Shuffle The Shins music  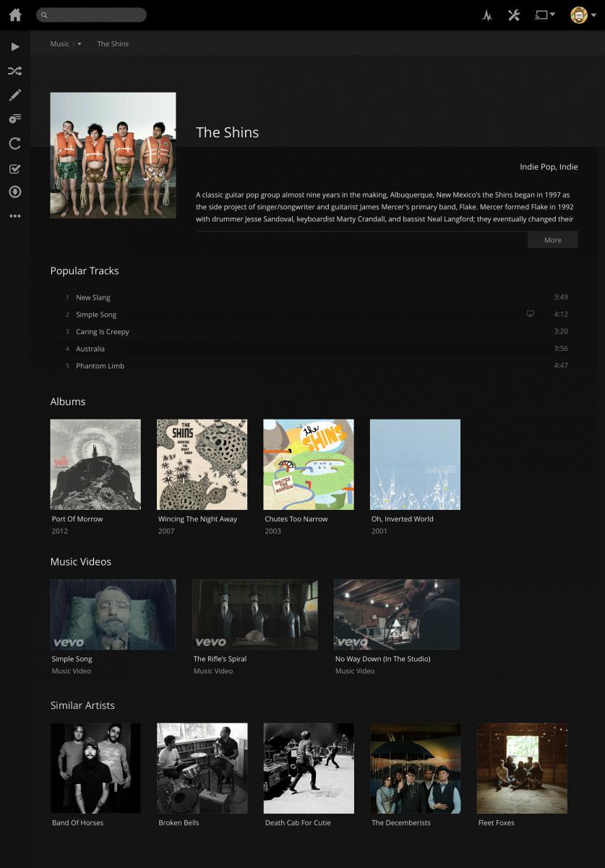[14, 71]
